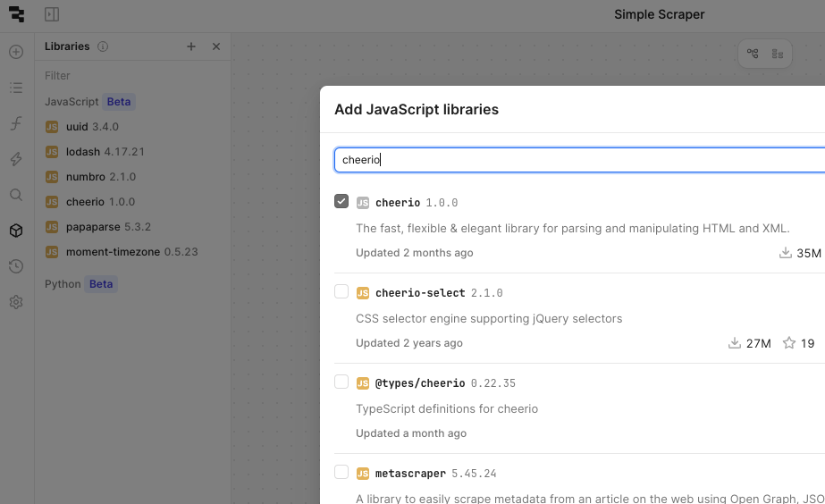Open the lightning bolt queries icon
The height and width of the screenshot is (504, 825).
tap(16, 159)
